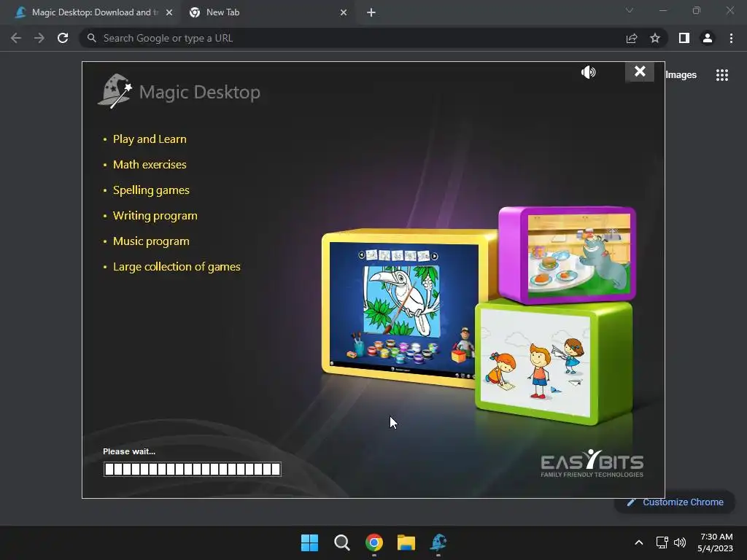This screenshot has height=560, width=747.
Task: Go forward in Chrome
Action: coord(39,38)
